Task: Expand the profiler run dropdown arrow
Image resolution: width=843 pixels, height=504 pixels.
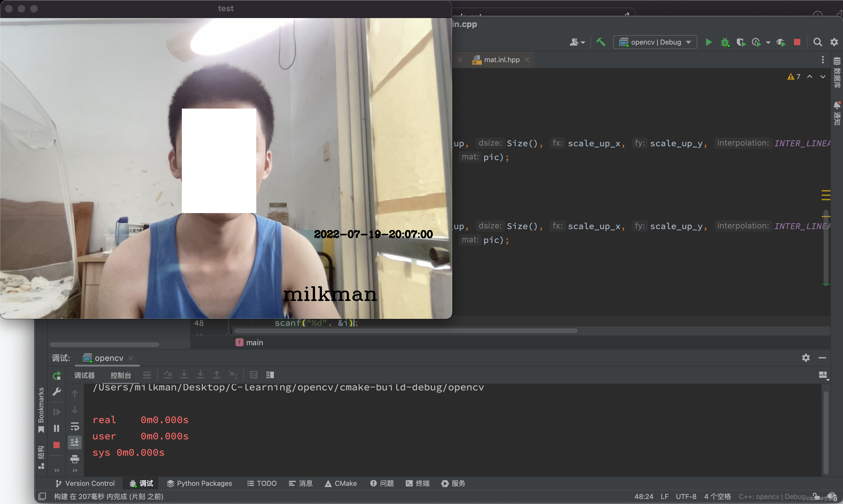Action: click(768, 43)
